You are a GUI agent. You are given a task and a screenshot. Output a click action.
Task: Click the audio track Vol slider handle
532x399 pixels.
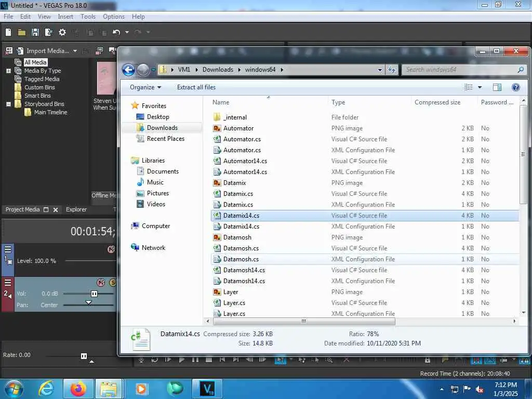(94, 294)
